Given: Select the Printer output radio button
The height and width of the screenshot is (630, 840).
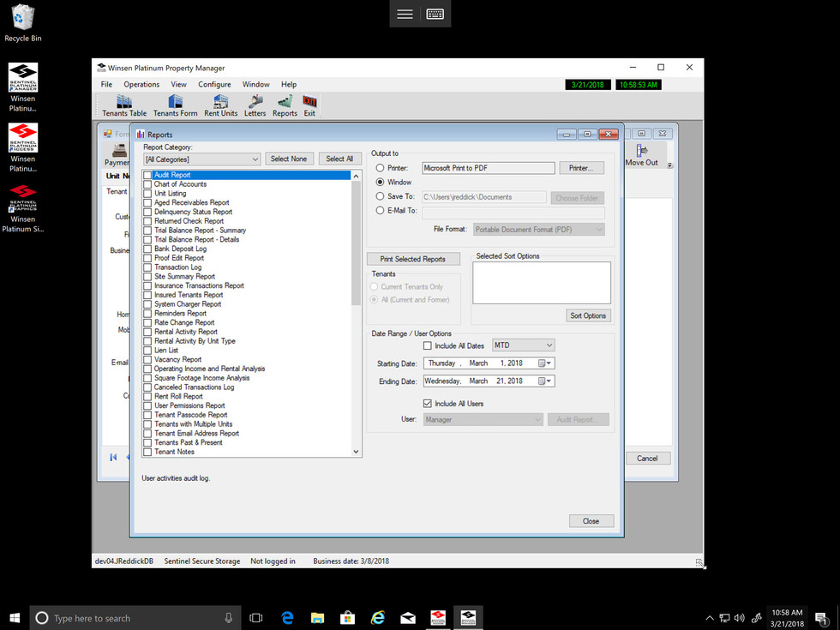Looking at the screenshot, I should 380,168.
